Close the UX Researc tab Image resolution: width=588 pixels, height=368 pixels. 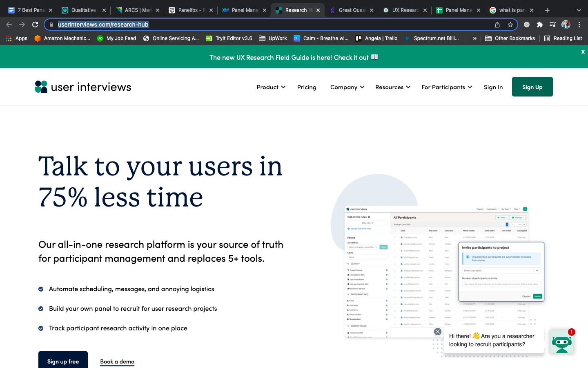pos(425,10)
